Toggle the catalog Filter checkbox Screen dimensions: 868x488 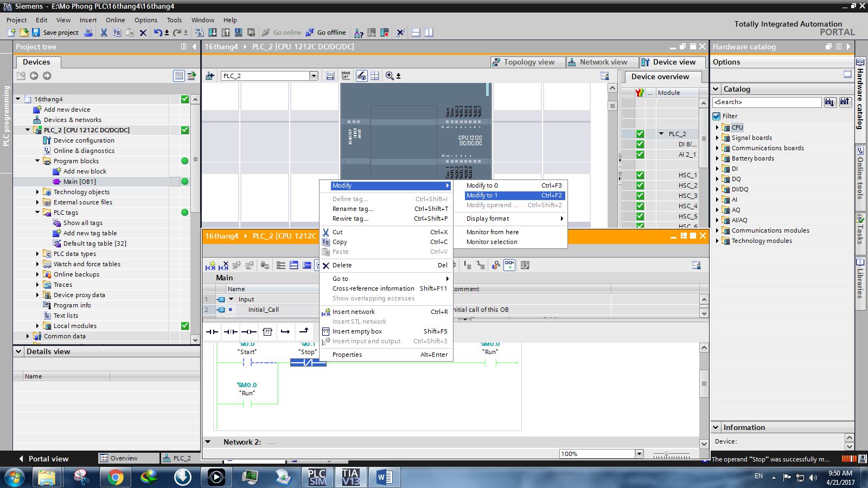coord(717,116)
